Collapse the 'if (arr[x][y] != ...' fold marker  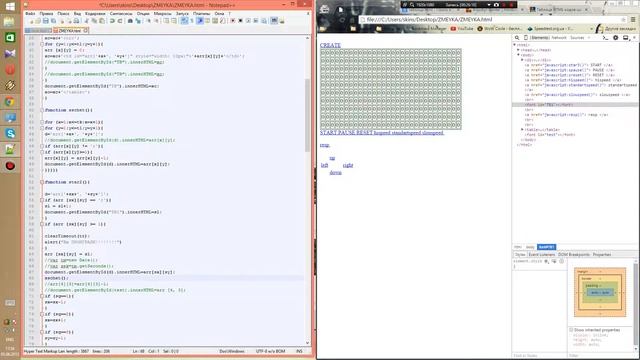(42, 146)
